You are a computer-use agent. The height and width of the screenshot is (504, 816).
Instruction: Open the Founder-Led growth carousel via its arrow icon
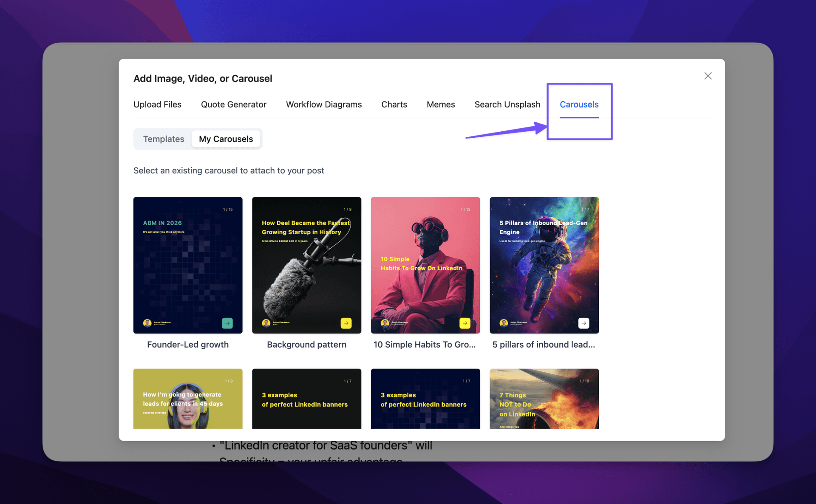(228, 323)
